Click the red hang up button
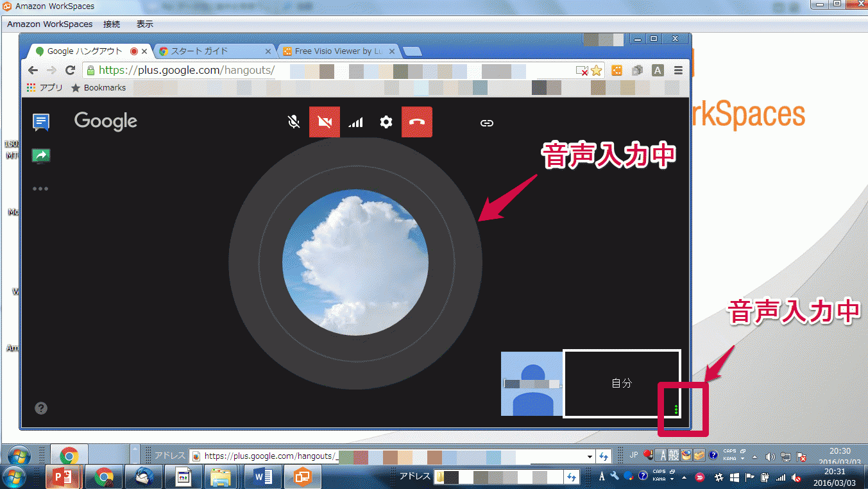The height and width of the screenshot is (489, 868). 417,122
